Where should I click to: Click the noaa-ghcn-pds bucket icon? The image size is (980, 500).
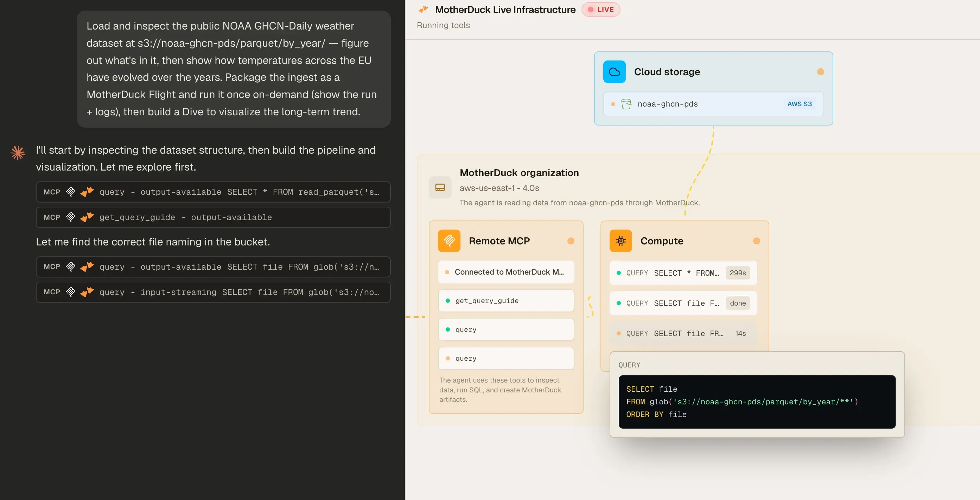[x=626, y=104]
